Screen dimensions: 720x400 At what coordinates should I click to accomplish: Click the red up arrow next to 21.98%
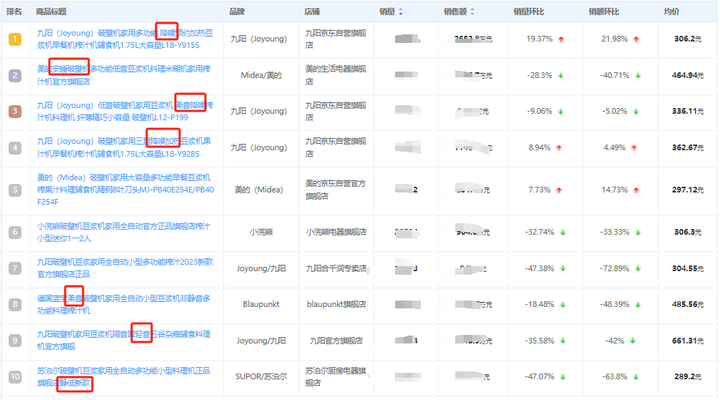[x=636, y=39]
